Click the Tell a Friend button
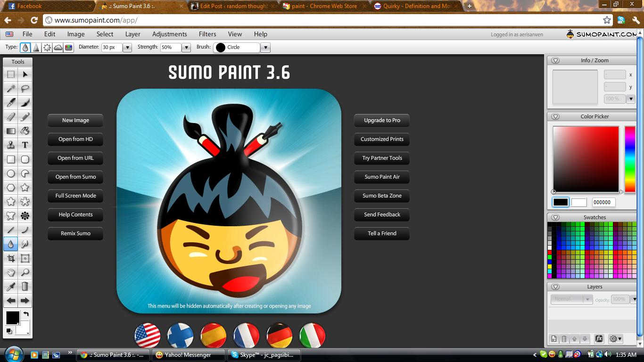This screenshot has height=362, width=644. pos(382,233)
